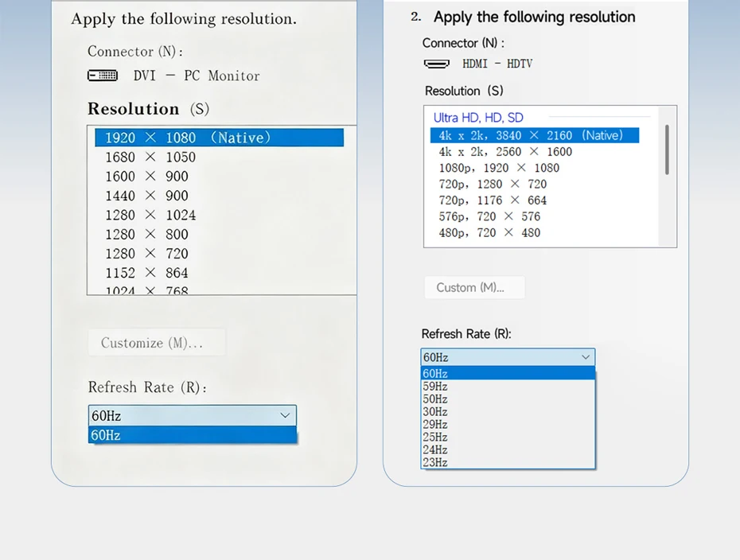
Task: Click the HDMI - HDTV connector label
Action: click(497, 64)
